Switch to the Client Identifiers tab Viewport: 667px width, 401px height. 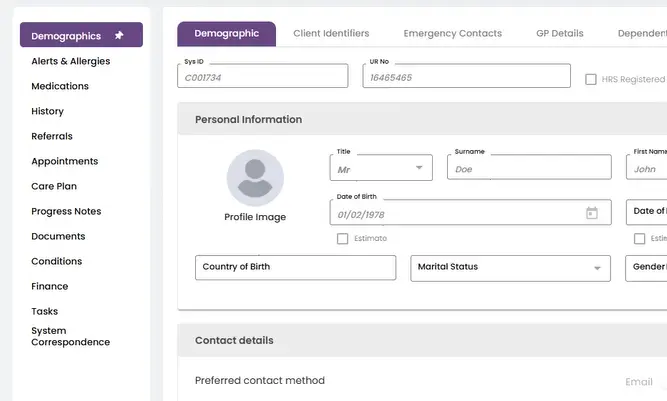331,33
